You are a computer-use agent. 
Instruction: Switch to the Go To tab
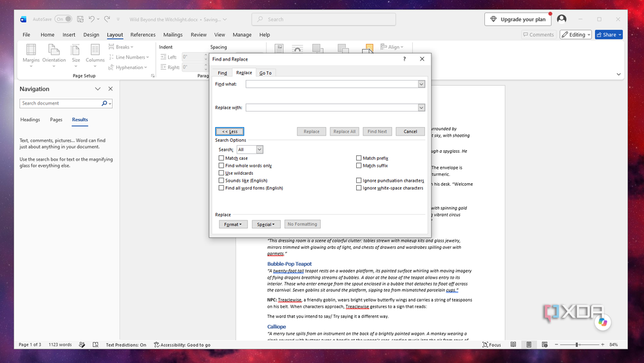(x=265, y=73)
